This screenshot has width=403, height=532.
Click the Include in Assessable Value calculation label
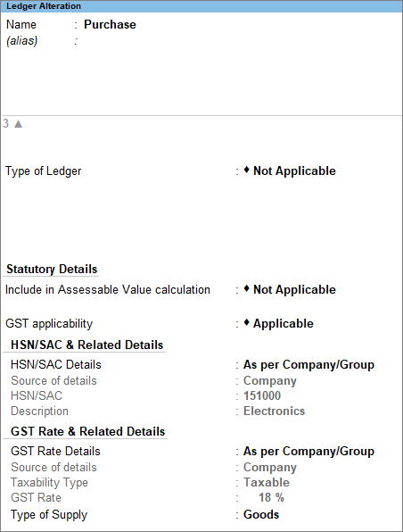tap(108, 289)
